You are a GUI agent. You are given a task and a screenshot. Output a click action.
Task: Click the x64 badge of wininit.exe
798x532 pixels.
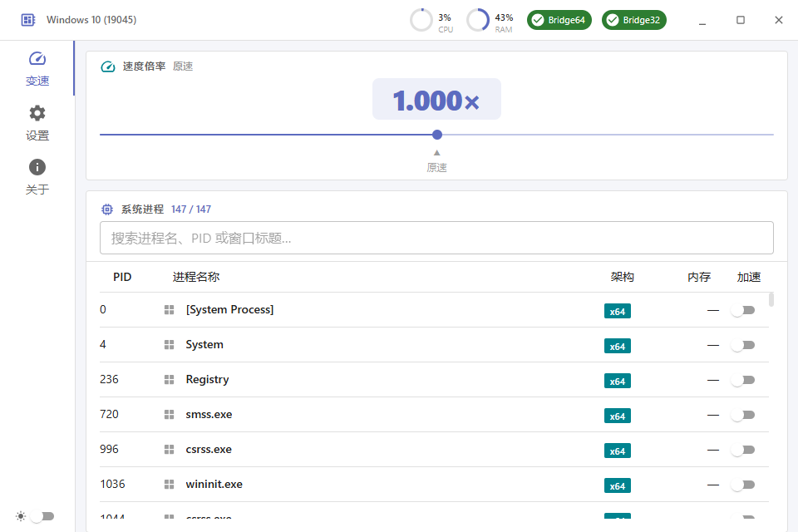(x=618, y=485)
